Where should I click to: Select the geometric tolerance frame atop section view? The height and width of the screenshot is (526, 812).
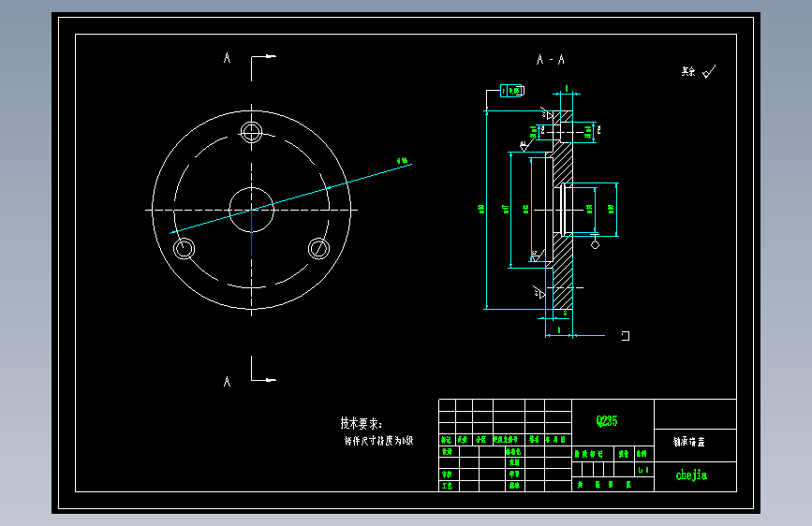[512, 91]
